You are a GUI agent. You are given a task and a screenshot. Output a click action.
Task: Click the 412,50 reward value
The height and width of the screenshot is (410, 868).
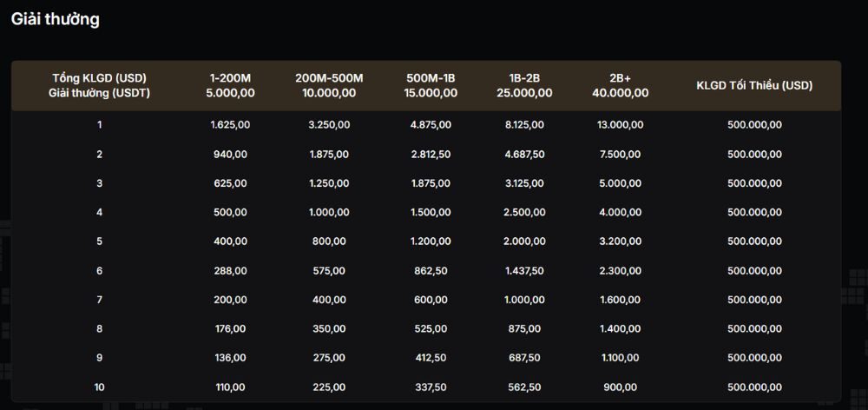[431, 357]
